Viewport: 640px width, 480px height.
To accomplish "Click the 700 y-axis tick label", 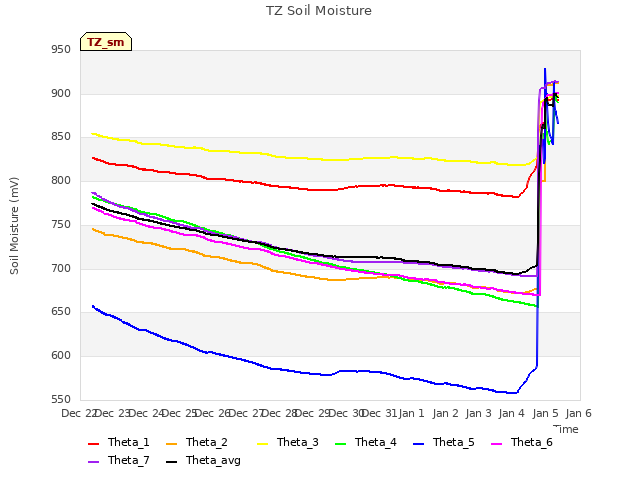I will click(x=61, y=269).
